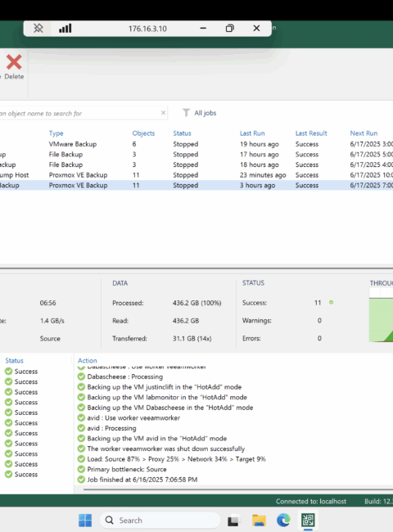Select the VMware Backup job row
393x532 pixels.
click(196, 144)
